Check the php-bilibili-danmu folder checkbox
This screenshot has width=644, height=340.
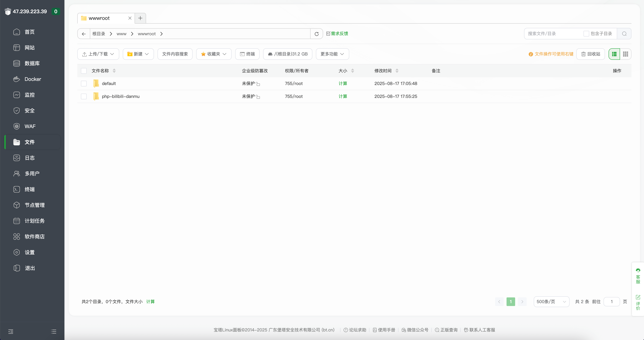pyautogui.click(x=84, y=96)
